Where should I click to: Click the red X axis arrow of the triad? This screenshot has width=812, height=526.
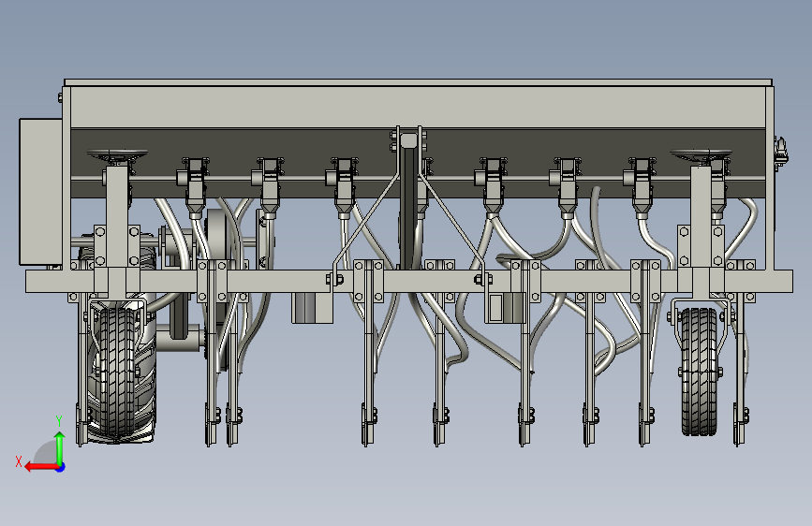pos(42,467)
